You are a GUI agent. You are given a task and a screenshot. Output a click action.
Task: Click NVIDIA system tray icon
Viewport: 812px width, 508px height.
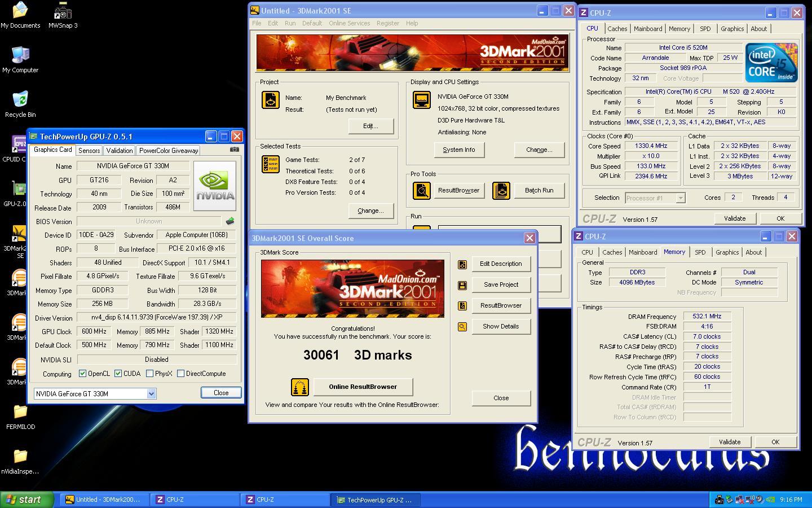pos(770,500)
